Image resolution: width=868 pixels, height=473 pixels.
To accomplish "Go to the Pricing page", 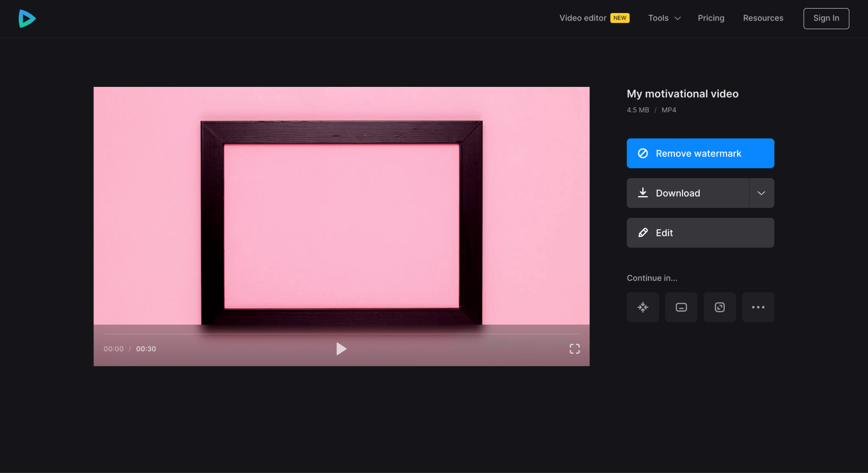I will [711, 18].
